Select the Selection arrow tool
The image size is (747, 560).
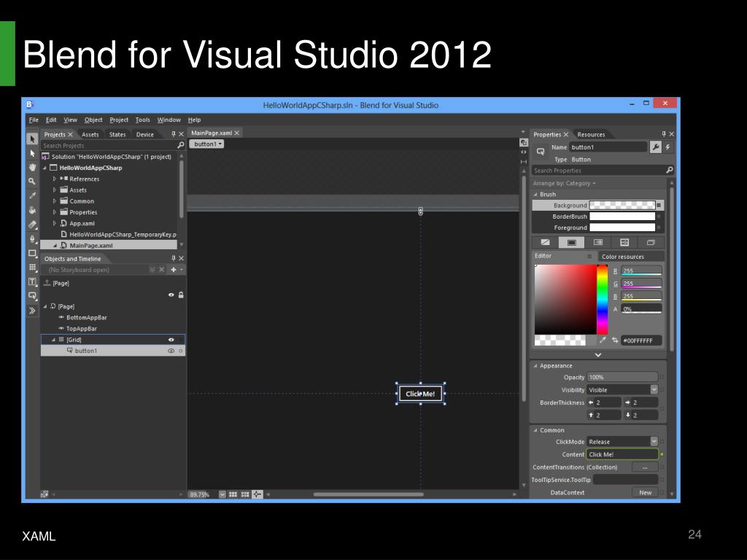32,139
